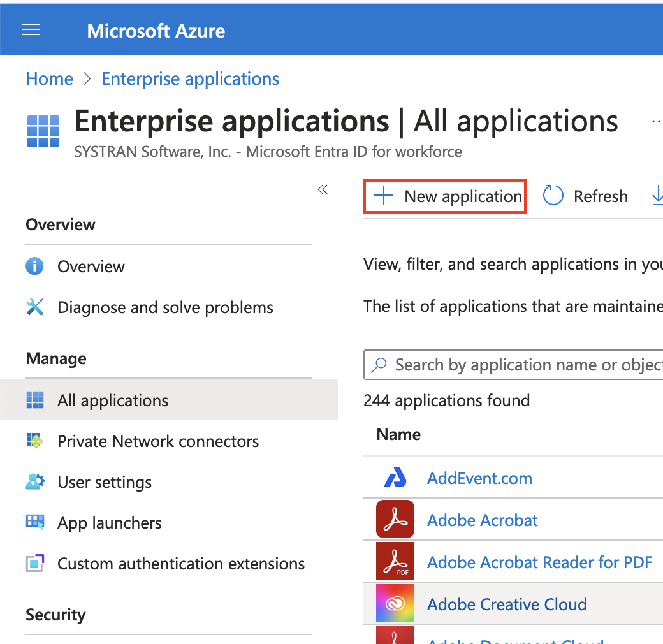The image size is (663, 644).
Task: Click the circular Refresh icon
Action: [553, 195]
